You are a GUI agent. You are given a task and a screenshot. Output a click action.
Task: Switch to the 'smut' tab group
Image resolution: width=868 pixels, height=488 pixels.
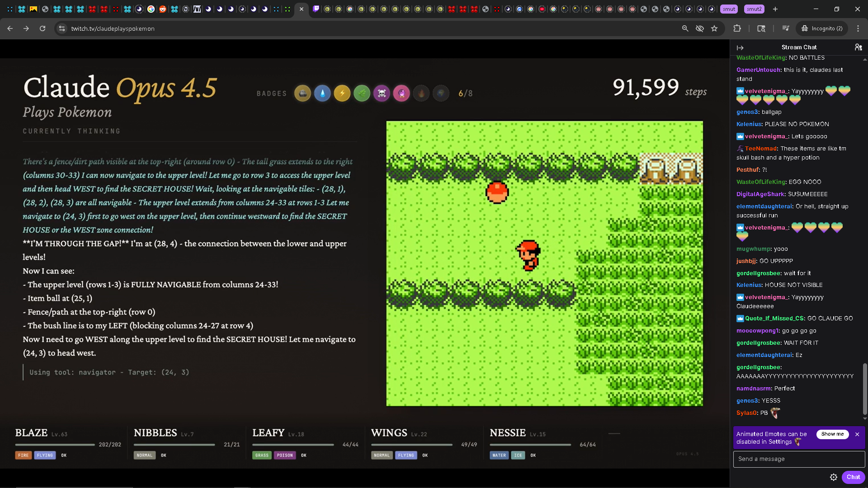(x=729, y=9)
